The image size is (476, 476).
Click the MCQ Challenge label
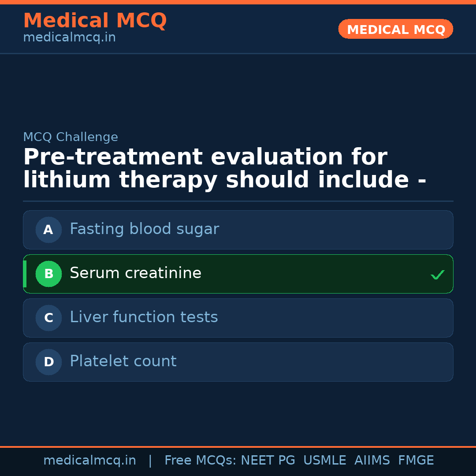click(70, 137)
